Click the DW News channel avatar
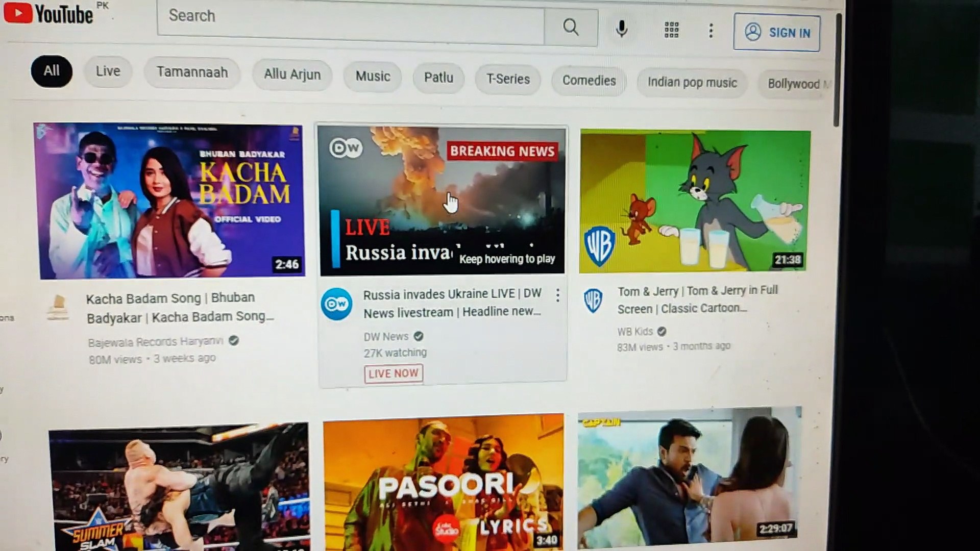The image size is (980, 551). (x=336, y=304)
